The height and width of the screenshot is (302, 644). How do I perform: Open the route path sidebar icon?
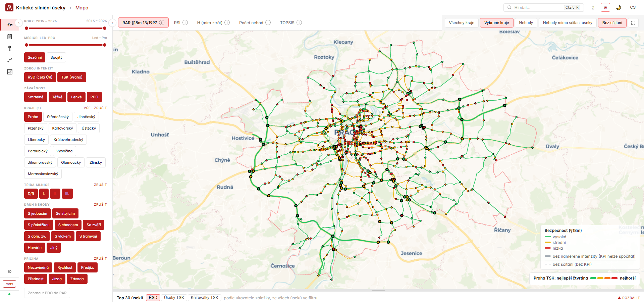click(x=10, y=60)
